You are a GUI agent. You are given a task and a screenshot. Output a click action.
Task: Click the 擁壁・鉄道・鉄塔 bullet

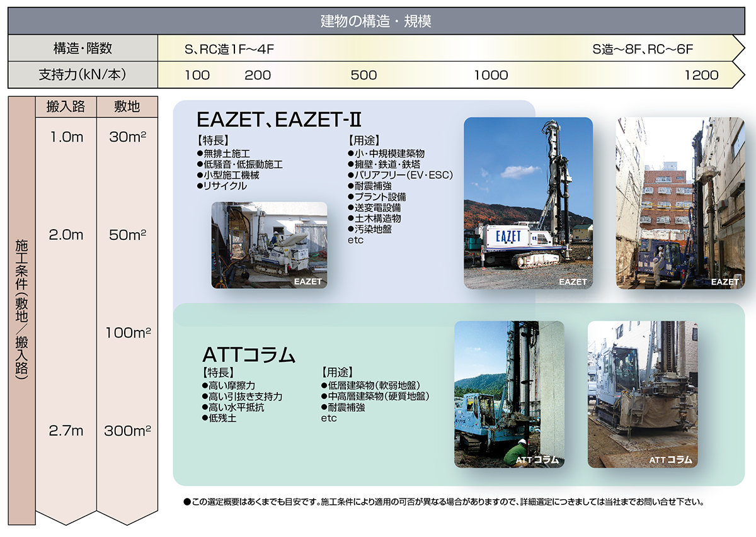click(x=384, y=164)
